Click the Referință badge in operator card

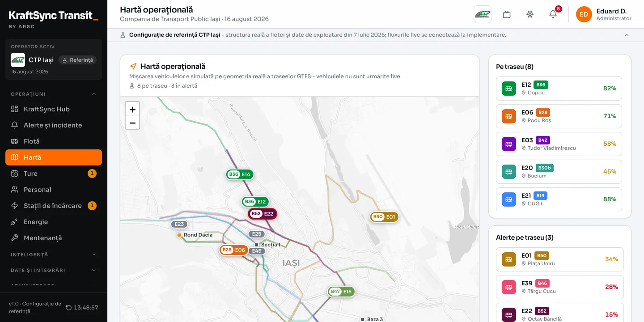coord(77,60)
